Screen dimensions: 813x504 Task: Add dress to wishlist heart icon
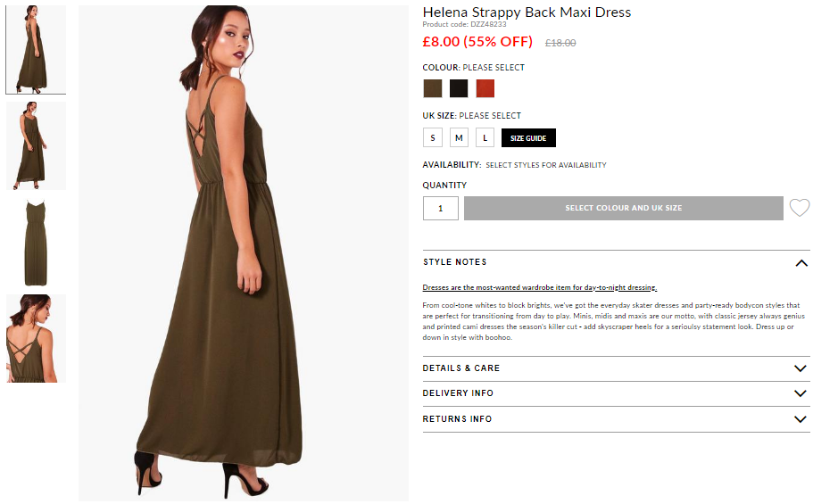click(x=800, y=208)
